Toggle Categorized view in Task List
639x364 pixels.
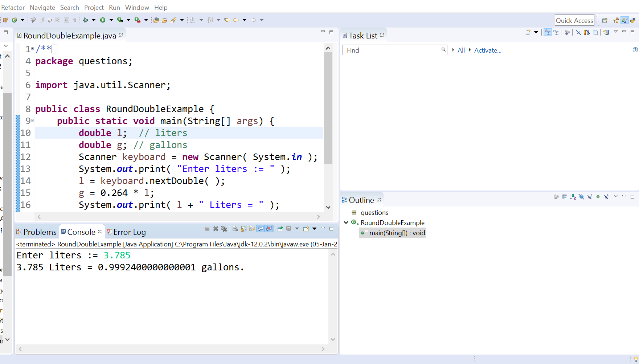(548, 32)
